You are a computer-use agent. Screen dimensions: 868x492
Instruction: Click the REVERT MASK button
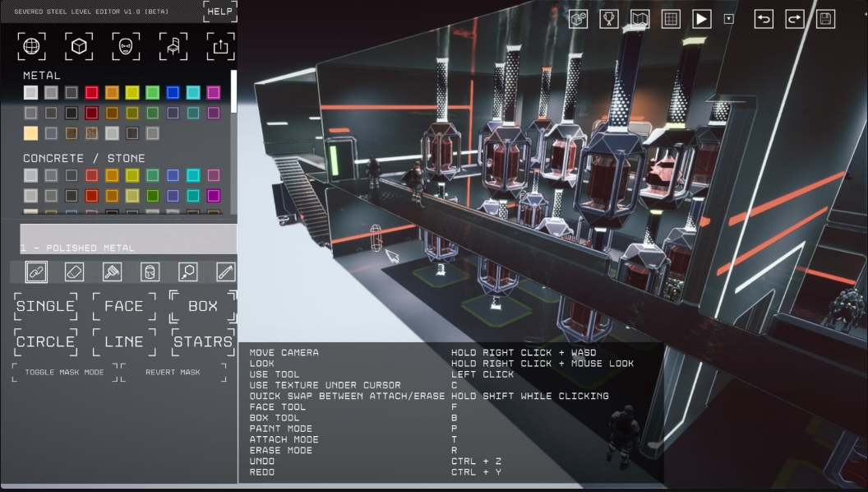173,373
